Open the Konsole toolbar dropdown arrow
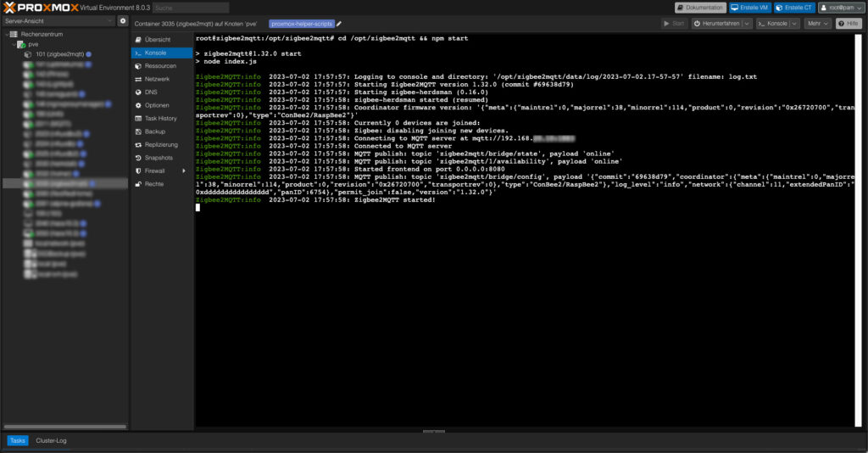The height and width of the screenshot is (453, 868). click(794, 23)
